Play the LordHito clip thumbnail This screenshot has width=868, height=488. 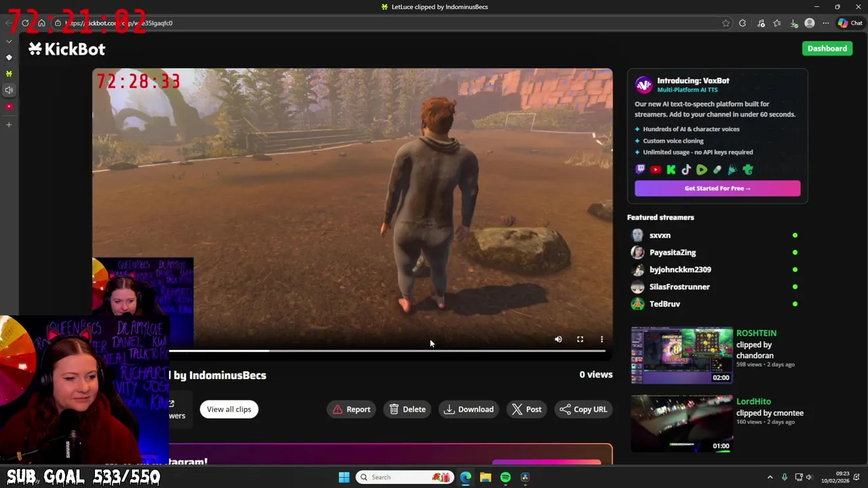tap(682, 424)
